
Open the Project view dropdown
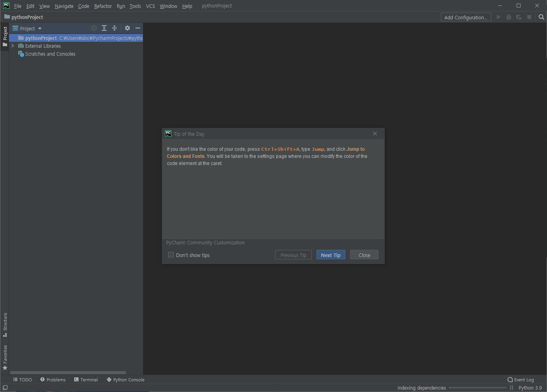tap(27, 28)
